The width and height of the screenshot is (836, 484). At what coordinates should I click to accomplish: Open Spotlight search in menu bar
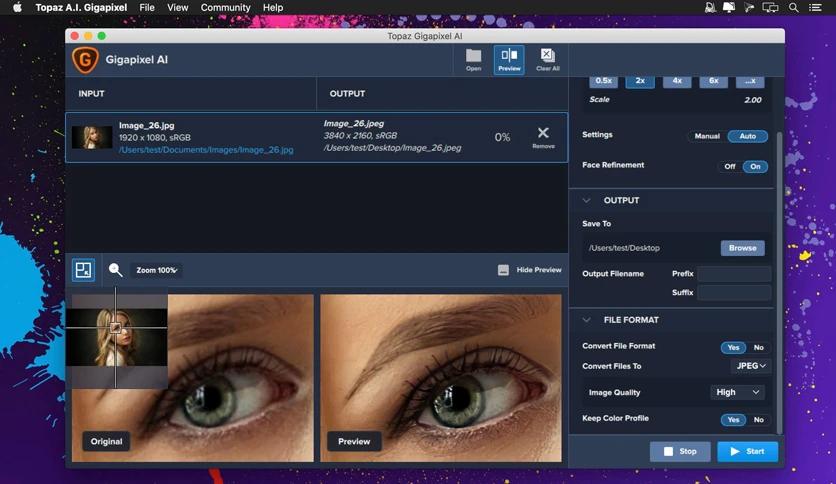[794, 7]
